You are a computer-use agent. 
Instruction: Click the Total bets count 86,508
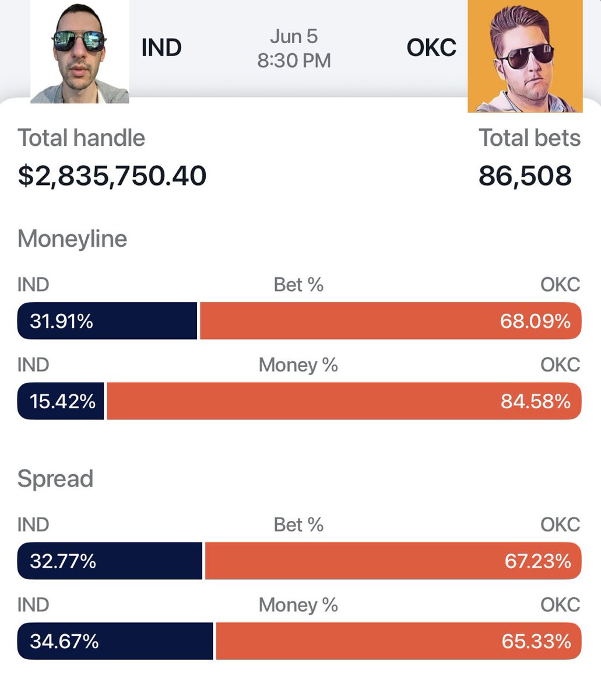525,176
